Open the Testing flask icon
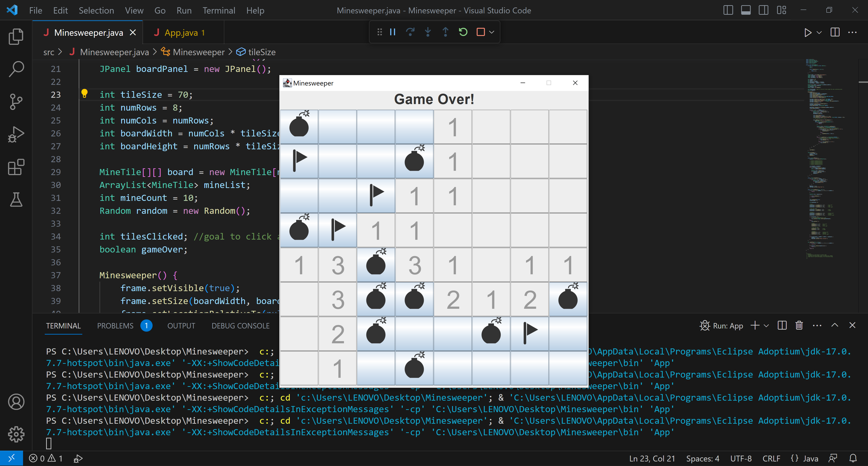Screen dimensions: 868x466 16,200
